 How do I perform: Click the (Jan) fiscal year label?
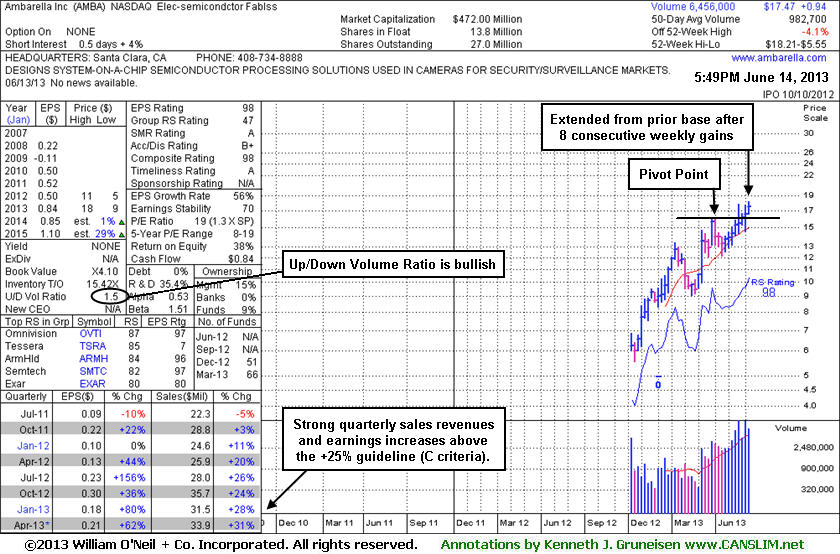click(x=18, y=120)
